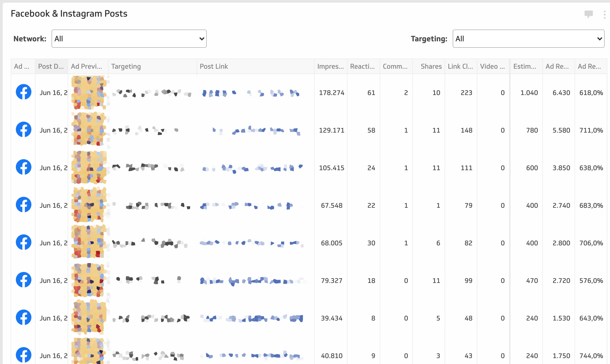Open the Targeting filter dropdown
610x364 pixels.
tap(528, 39)
